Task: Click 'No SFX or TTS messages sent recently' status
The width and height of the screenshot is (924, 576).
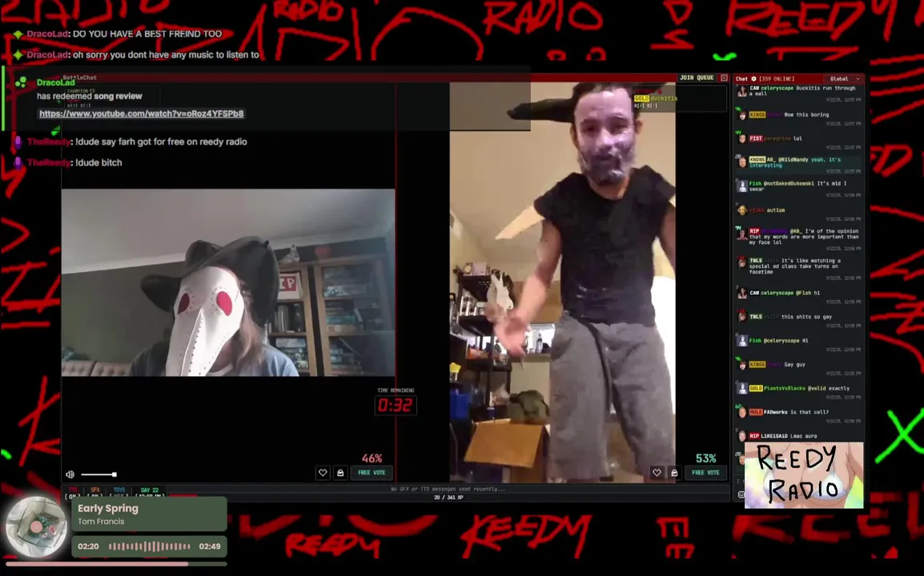Action: (x=448, y=489)
